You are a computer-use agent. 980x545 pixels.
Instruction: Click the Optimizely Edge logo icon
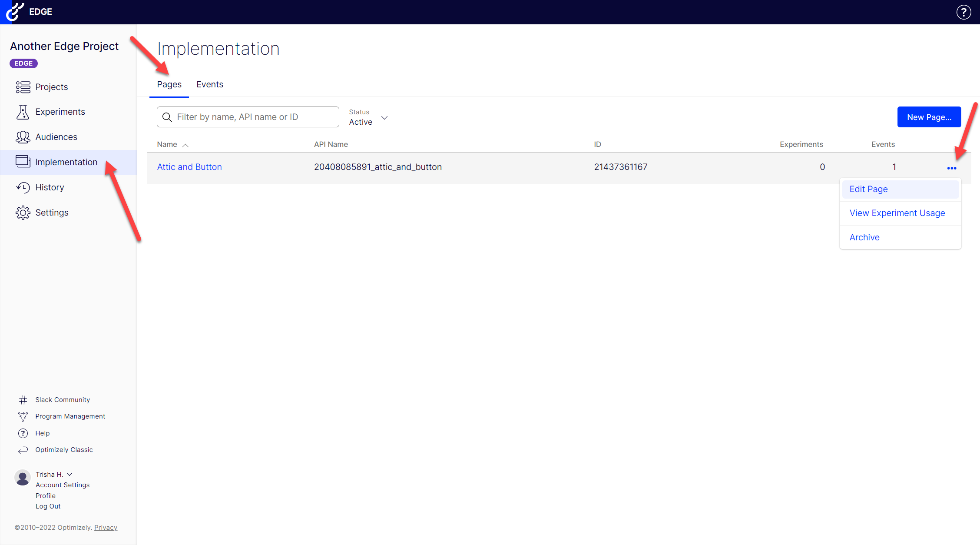(15, 12)
